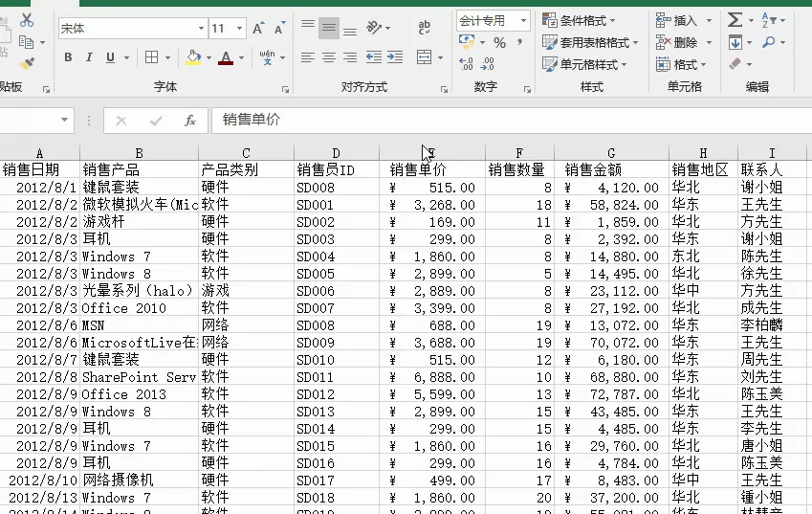Open 格式 format cells menu

(x=681, y=65)
